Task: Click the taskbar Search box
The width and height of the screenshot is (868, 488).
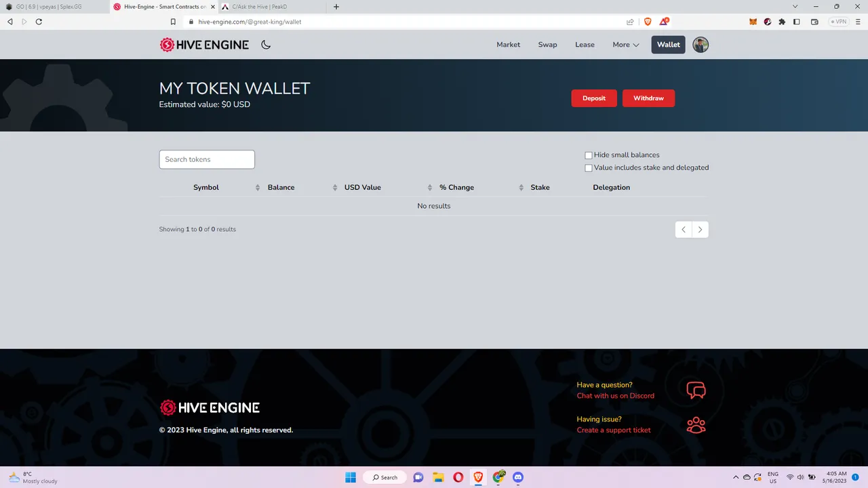Action: coord(384,477)
